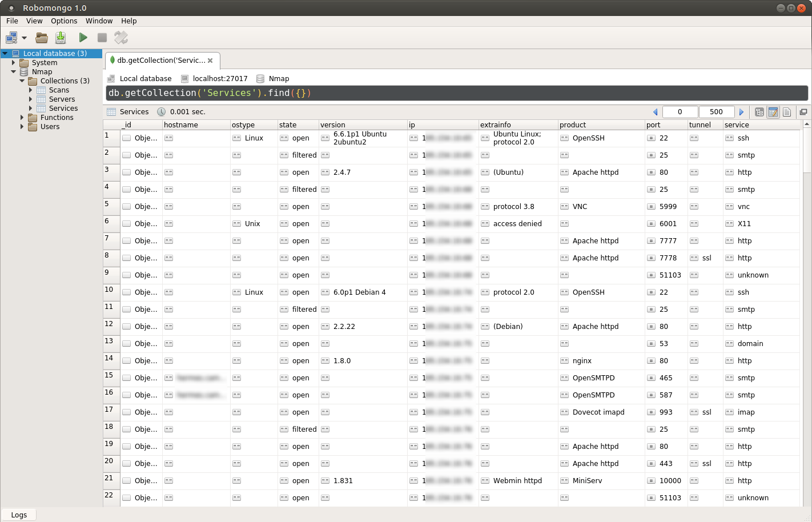
Task: Run the query with the green play button
Action: 83,38
